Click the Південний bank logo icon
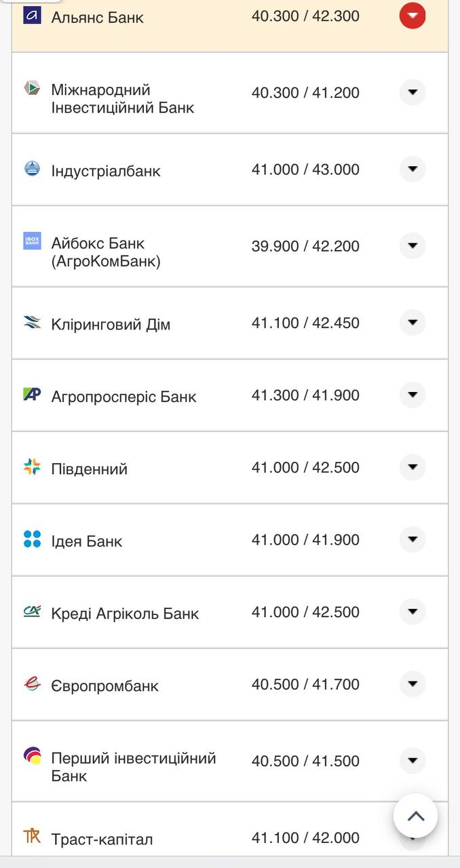The width and height of the screenshot is (460, 868). point(32,467)
